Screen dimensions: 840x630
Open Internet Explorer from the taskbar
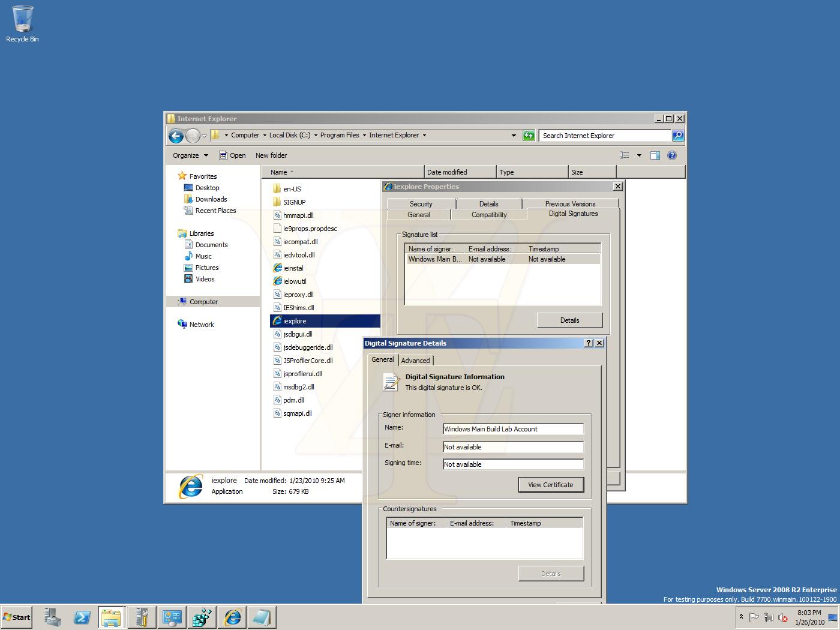click(232, 617)
